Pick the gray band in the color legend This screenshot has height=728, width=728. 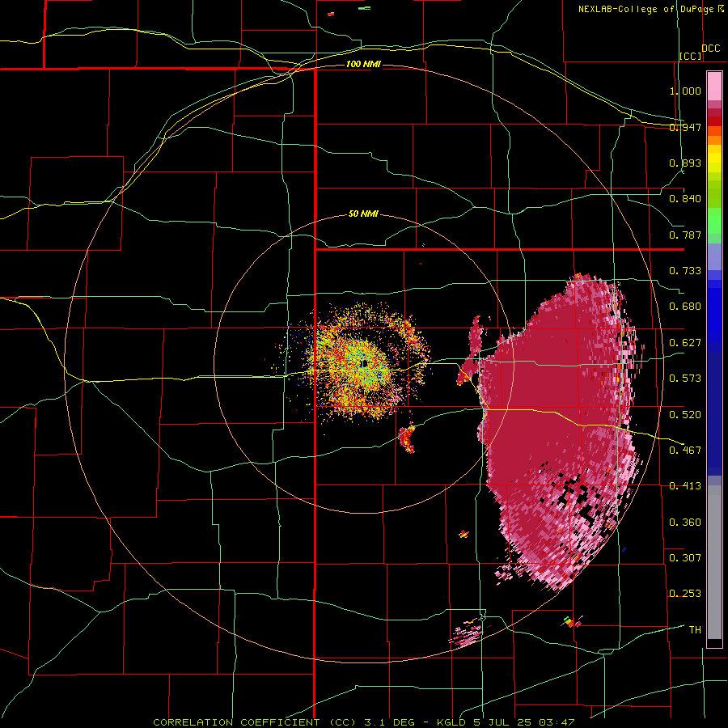(x=714, y=562)
